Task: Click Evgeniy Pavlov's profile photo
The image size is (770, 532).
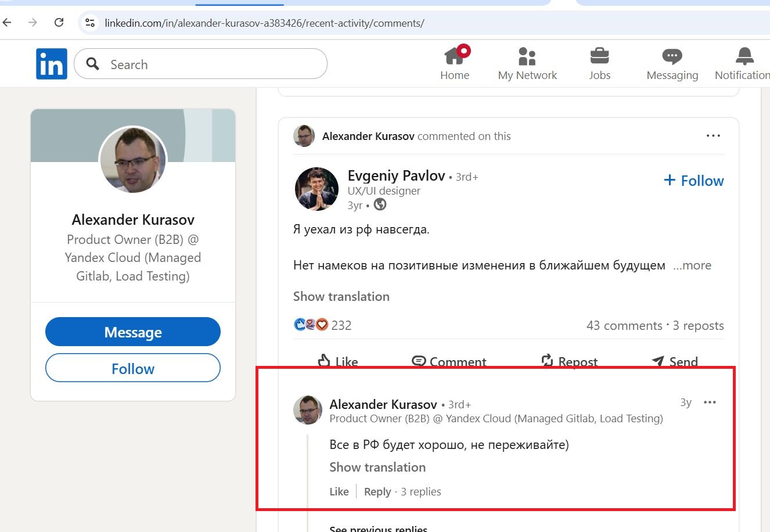Action: click(x=316, y=189)
